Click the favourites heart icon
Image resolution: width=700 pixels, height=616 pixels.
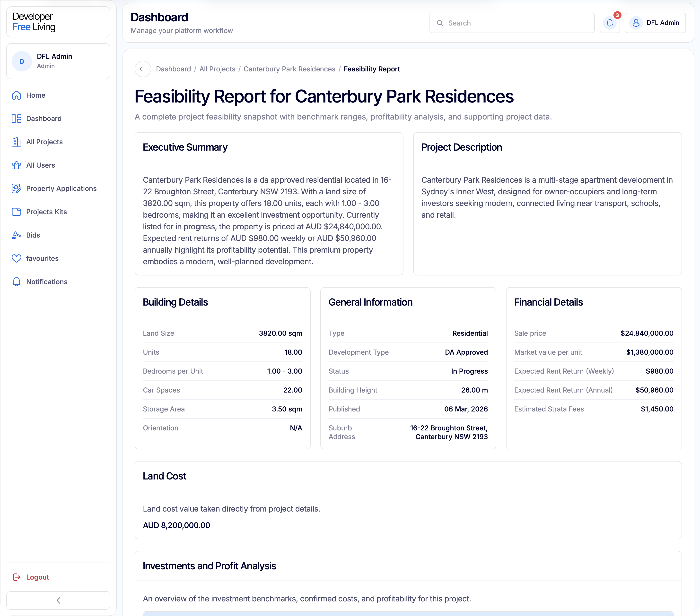click(17, 258)
